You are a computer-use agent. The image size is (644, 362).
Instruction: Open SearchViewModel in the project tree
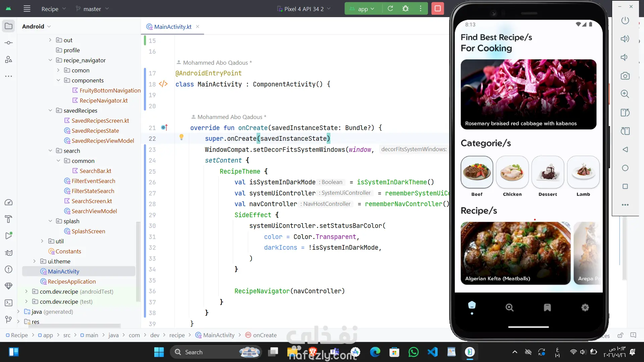click(94, 211)
